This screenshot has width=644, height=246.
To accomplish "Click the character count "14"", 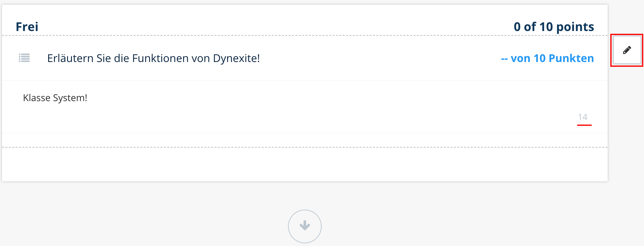I will (583, 117).
